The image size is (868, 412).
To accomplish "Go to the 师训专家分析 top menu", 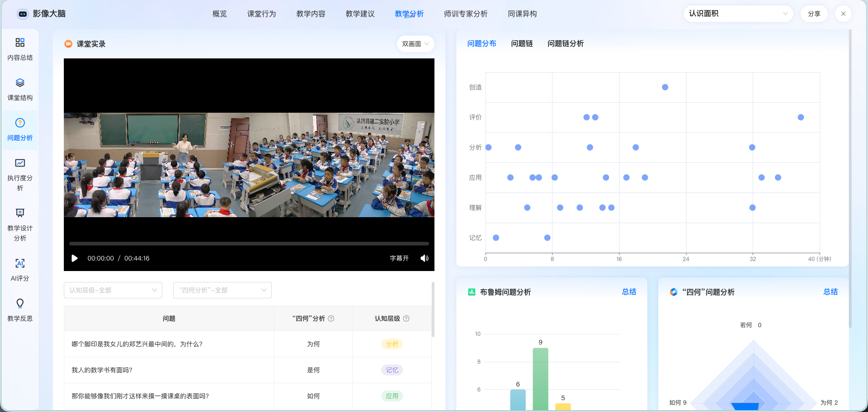I will (x=465, y=14).
